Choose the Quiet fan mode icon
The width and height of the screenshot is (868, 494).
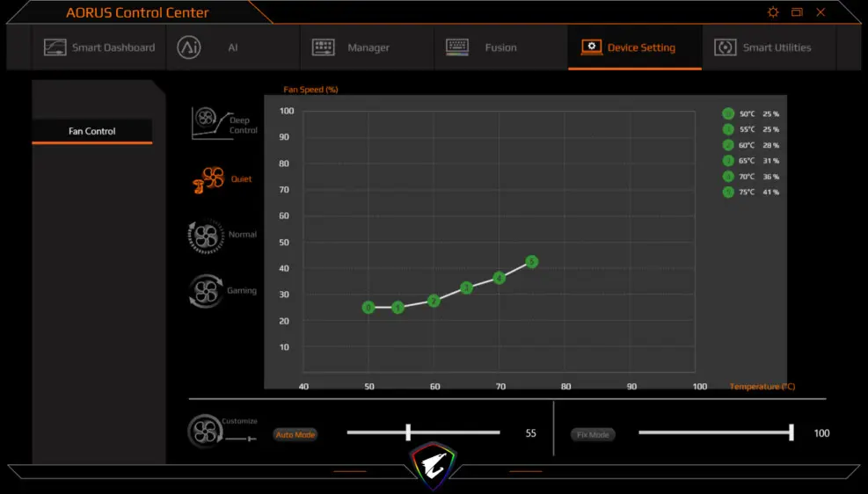pyautogui.click(x=208, y=179)
